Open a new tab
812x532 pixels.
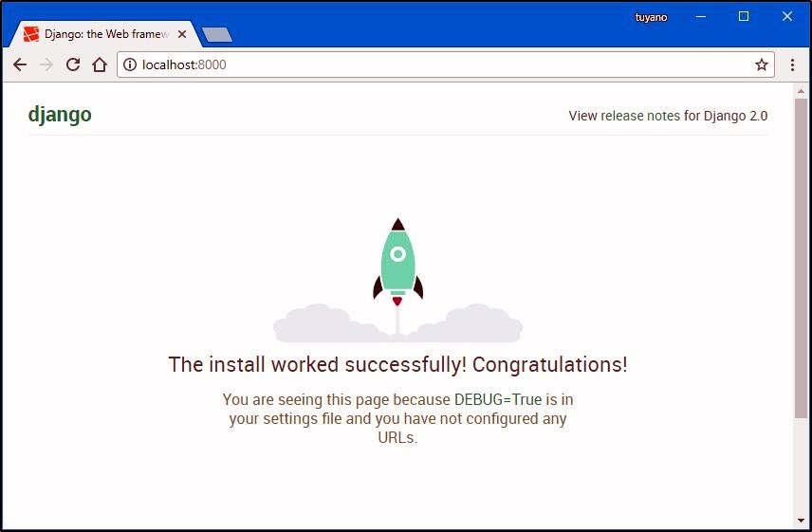click(x=217, y=35)
